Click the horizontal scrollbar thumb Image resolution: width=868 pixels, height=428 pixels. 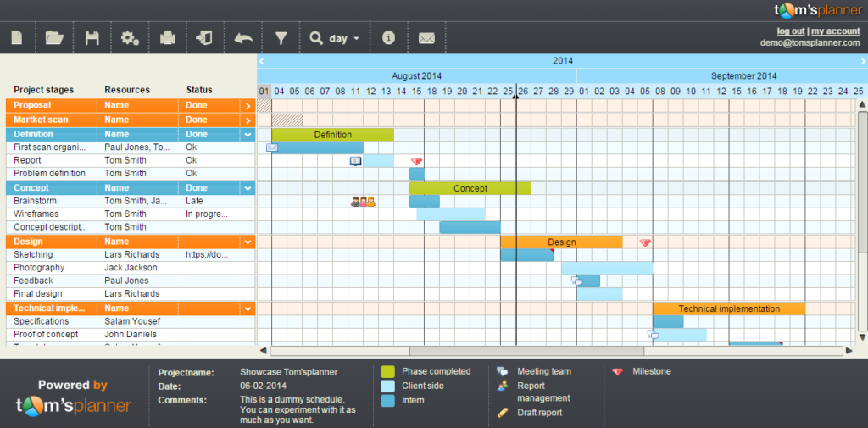526,351
